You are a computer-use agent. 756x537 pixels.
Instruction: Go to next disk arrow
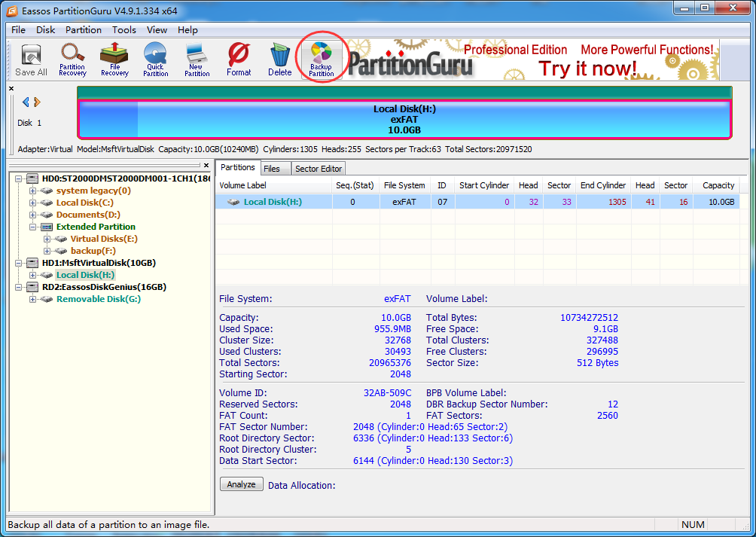pyautogui.click(x=37, y=102)
